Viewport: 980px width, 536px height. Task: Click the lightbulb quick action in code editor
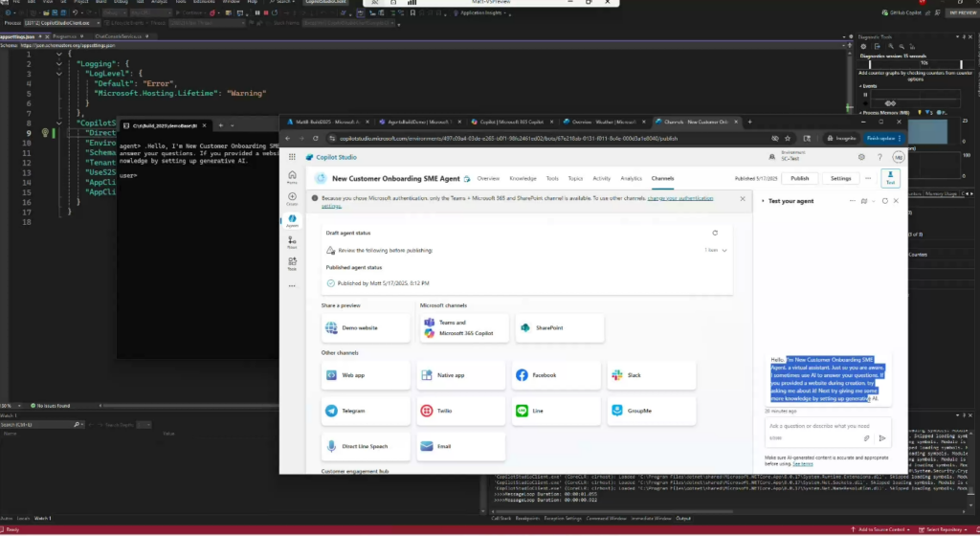(45, 132)
